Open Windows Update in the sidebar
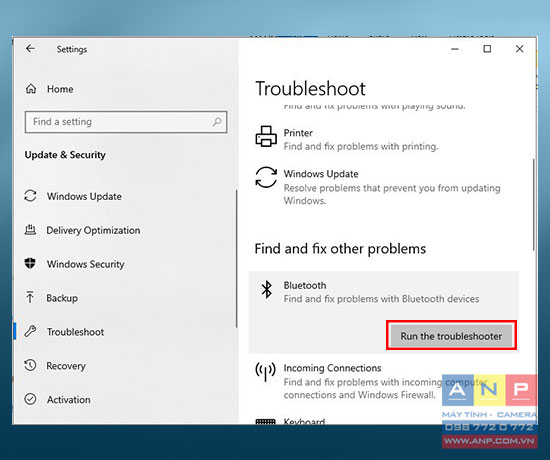The image size is (550, 460). coord(84,196)
